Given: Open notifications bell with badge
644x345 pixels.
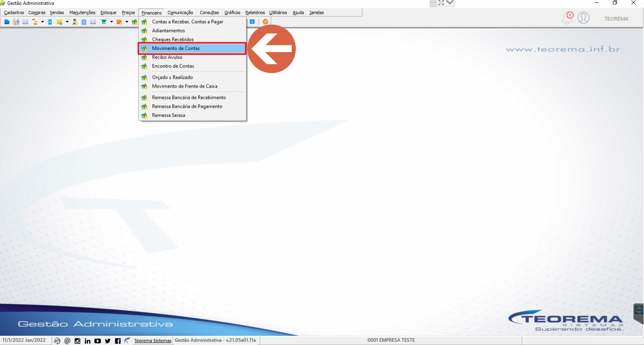Looking at the screenshot, I should (567, 18).
